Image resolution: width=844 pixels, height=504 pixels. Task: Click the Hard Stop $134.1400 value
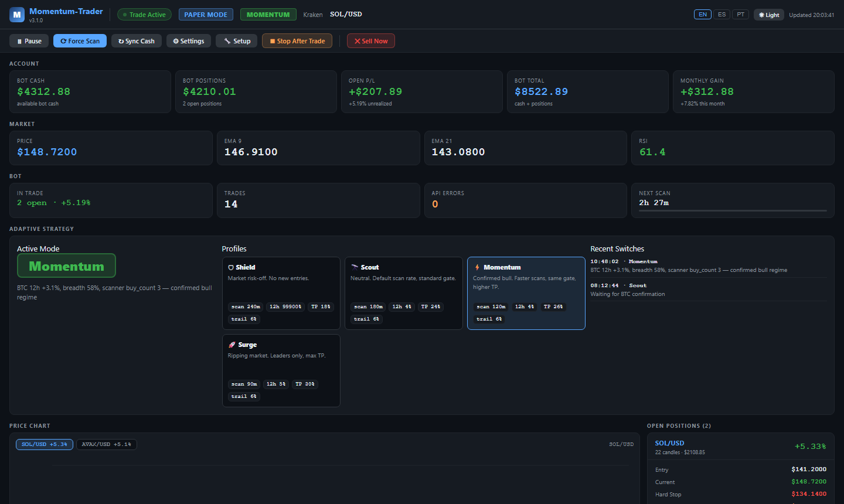809,494
